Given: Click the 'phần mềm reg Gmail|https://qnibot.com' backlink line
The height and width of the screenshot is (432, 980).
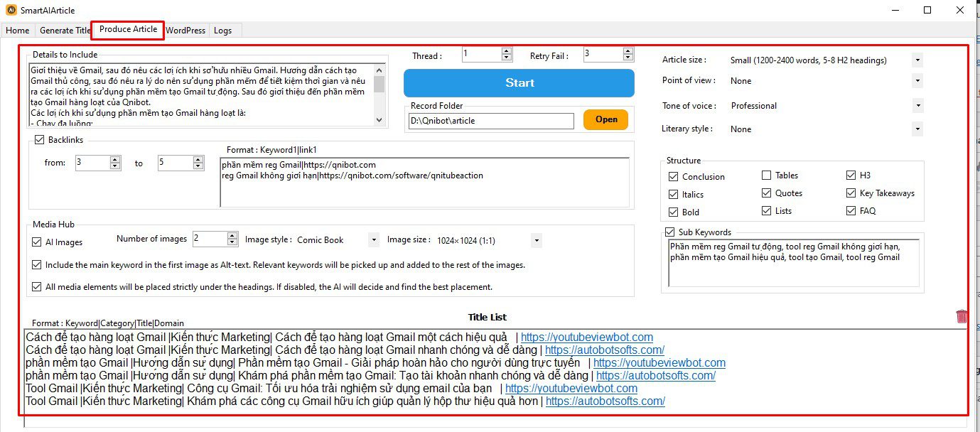Looking at the screenshot, I should click(298, 165).
